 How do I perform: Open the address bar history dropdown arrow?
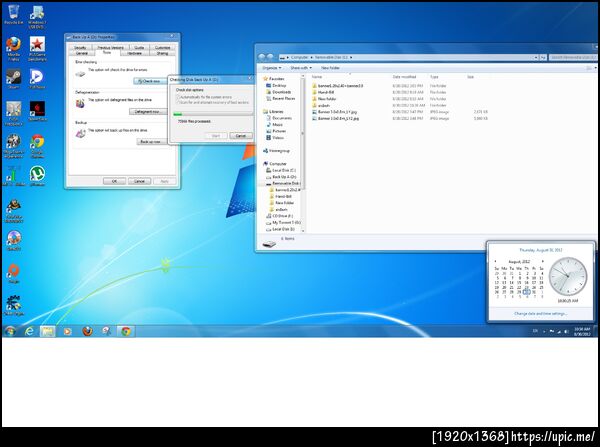click(x=536, y=57)
